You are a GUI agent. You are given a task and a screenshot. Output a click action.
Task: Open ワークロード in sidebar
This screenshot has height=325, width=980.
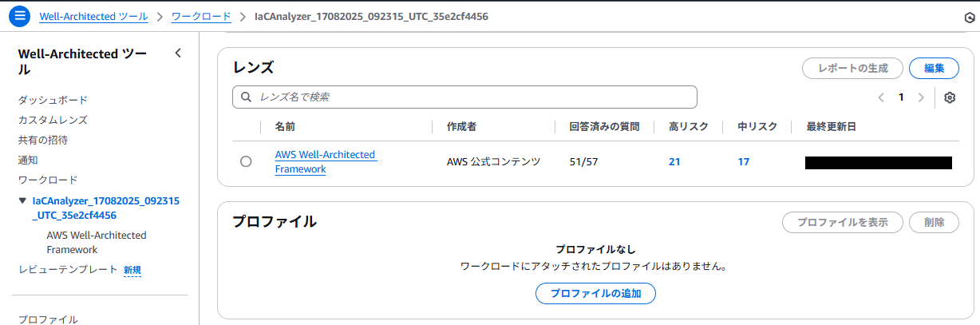point(48,180)
